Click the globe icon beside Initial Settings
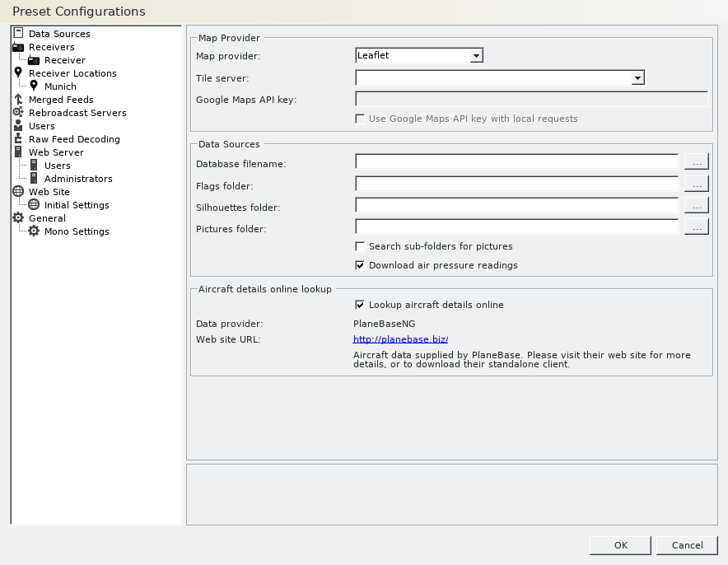 (34, 204)
